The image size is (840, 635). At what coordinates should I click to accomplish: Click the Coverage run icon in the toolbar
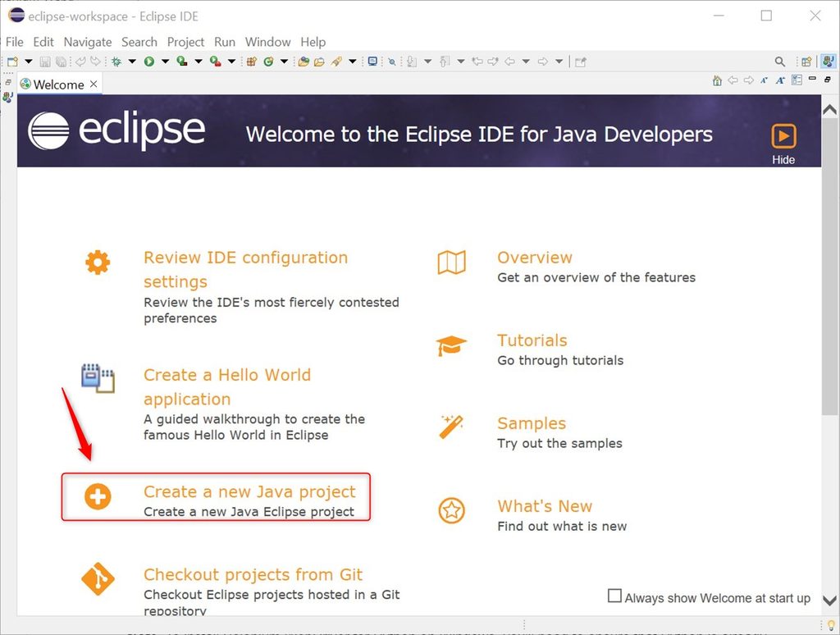(182, 62)
